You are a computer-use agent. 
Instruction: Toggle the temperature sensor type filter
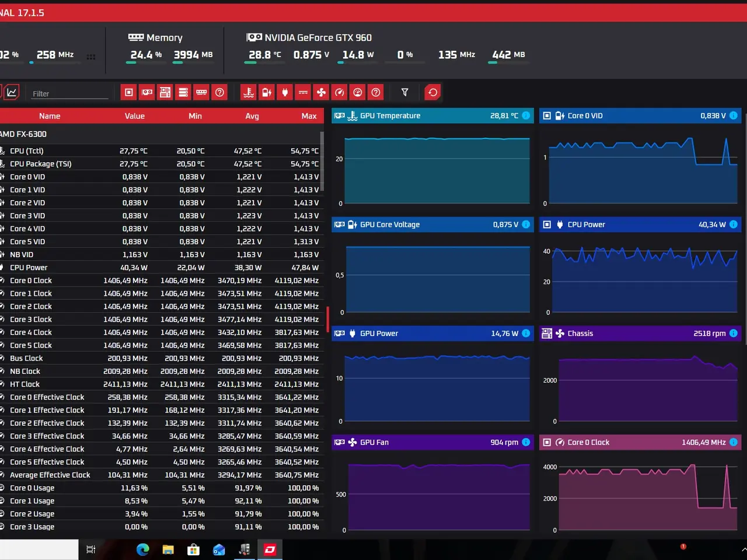click(x=249, y=92)
